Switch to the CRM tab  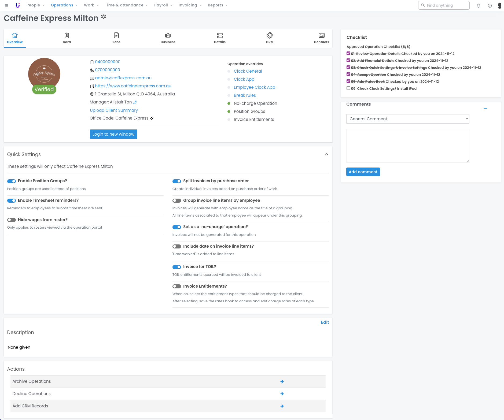point(270,38)
